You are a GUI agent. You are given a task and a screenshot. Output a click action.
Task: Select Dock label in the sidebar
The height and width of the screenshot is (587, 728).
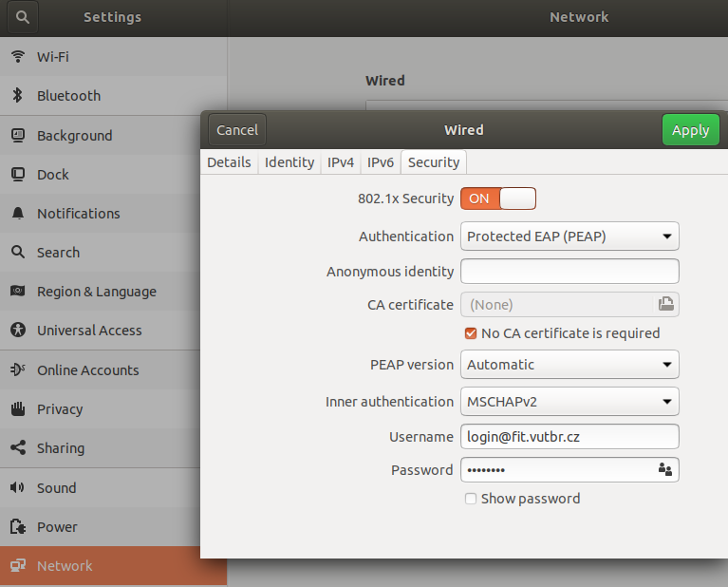tap(53, 175)
